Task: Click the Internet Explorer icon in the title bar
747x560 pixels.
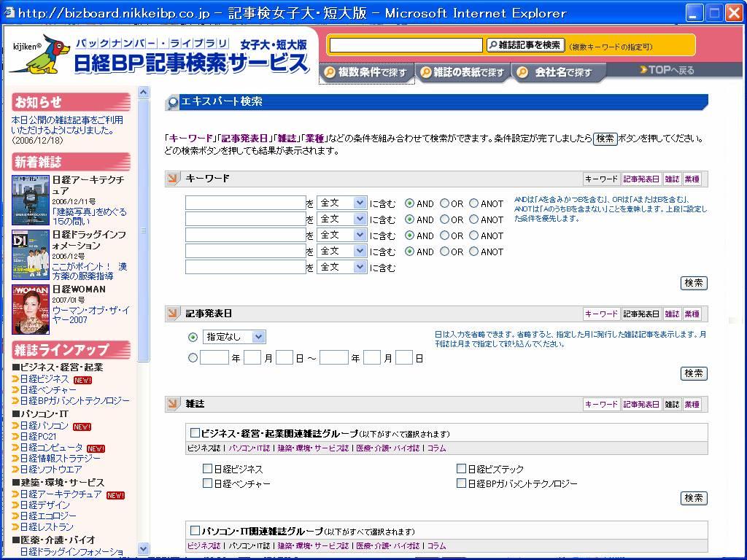Action: click(x=9, y=13)
